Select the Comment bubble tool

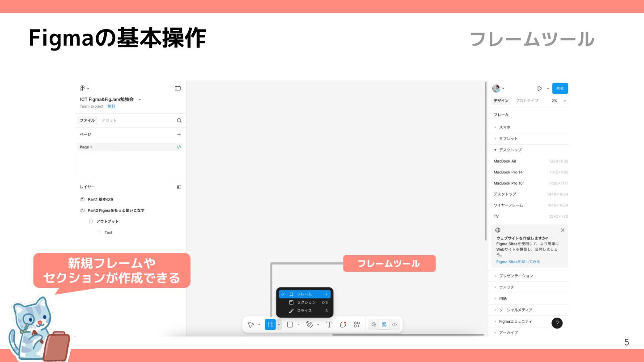(x=343, y=324)
